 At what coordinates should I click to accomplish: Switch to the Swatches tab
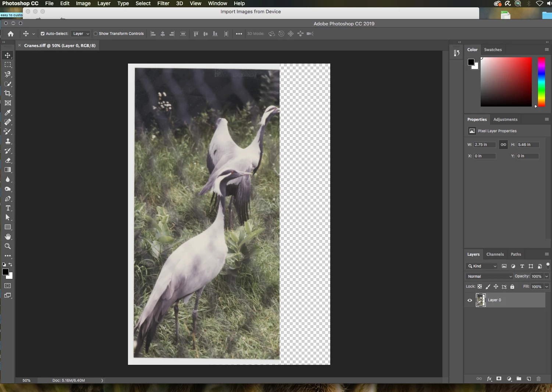click(493, 50)
